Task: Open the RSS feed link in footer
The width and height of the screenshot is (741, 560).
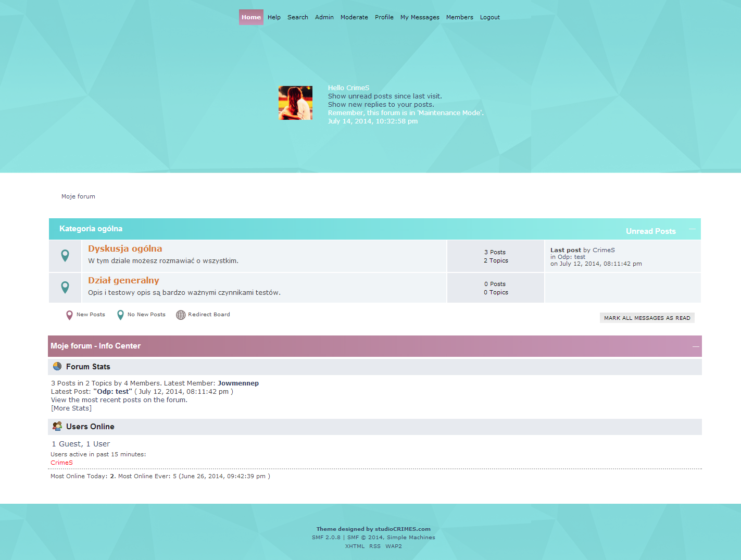Action: [375, 546]
